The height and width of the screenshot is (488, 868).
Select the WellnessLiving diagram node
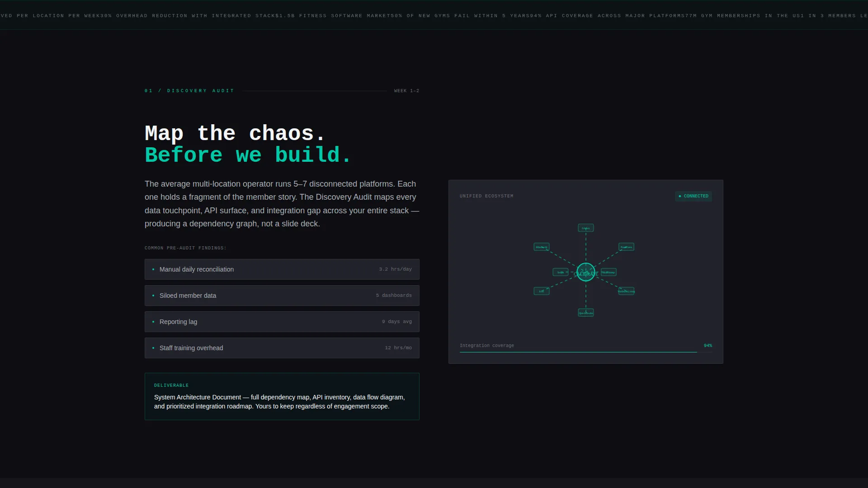coord(626,291)
